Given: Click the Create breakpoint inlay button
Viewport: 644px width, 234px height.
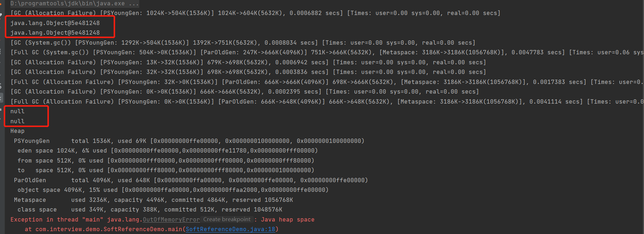Looking at the screenshot, I should click(227, 219).
